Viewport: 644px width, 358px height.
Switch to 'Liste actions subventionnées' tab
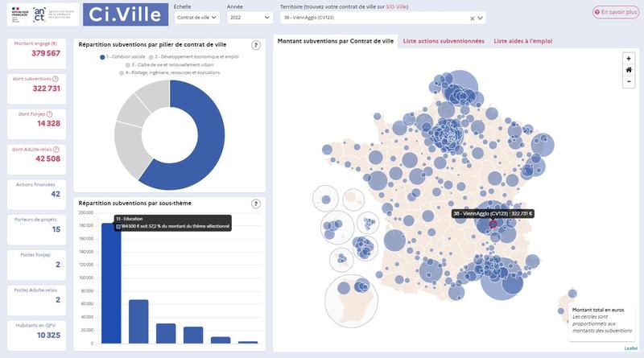click(x=444, y=40)
